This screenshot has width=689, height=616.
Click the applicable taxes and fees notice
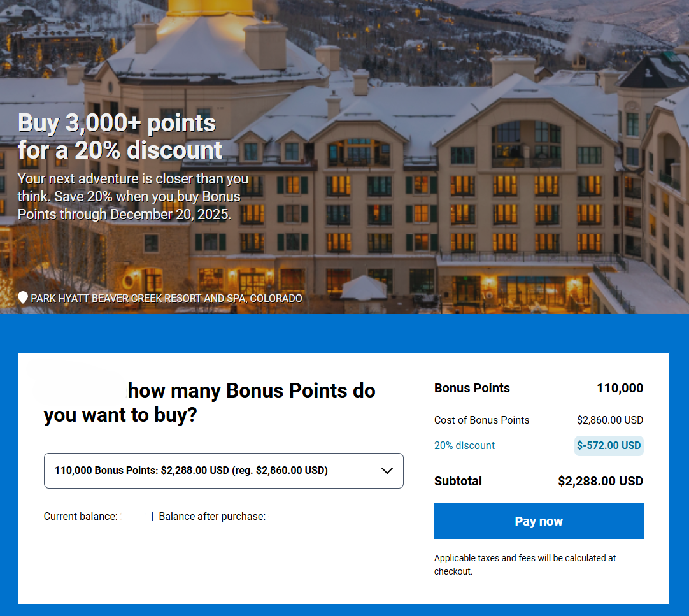pyautogui.click(x=525, y=564)
